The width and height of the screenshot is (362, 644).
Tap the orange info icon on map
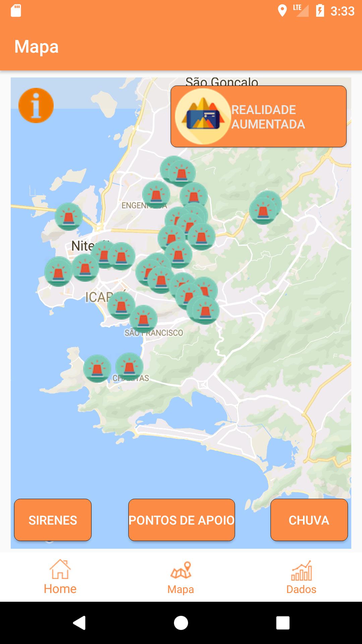[x=36, y=106]
